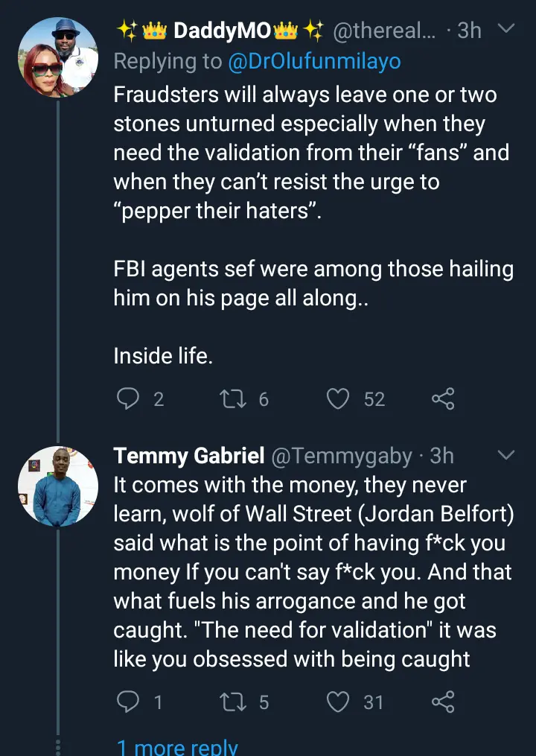
Task: Retweet DaddyMO's tweet
Action: [x=232, y=399]
